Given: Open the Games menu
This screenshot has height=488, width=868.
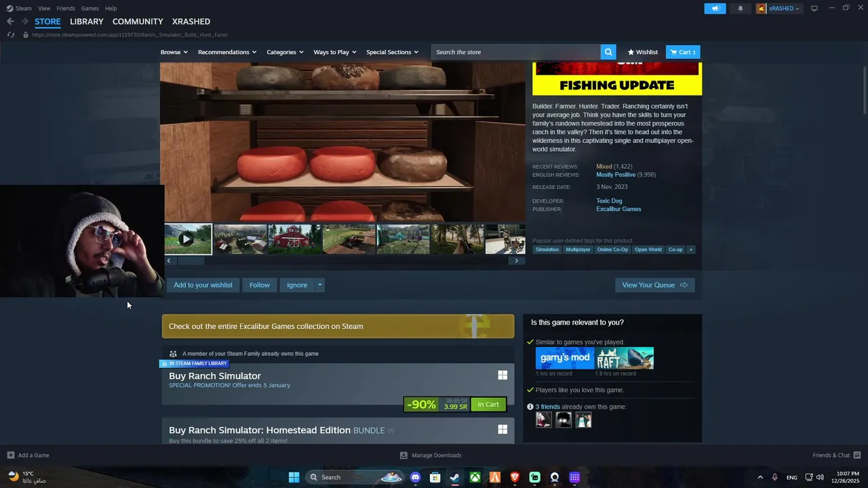Looking at the screenshot, I should pyautogui.click(x=90, y=8).
